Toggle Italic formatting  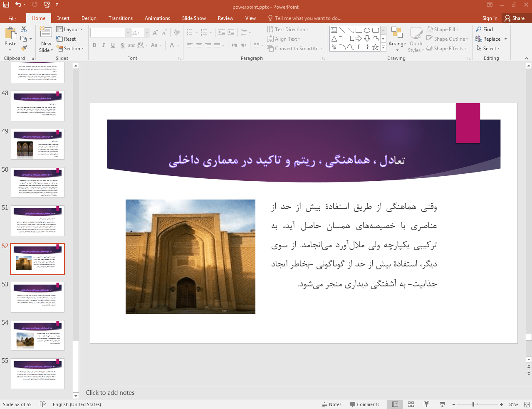coord(104,45)
